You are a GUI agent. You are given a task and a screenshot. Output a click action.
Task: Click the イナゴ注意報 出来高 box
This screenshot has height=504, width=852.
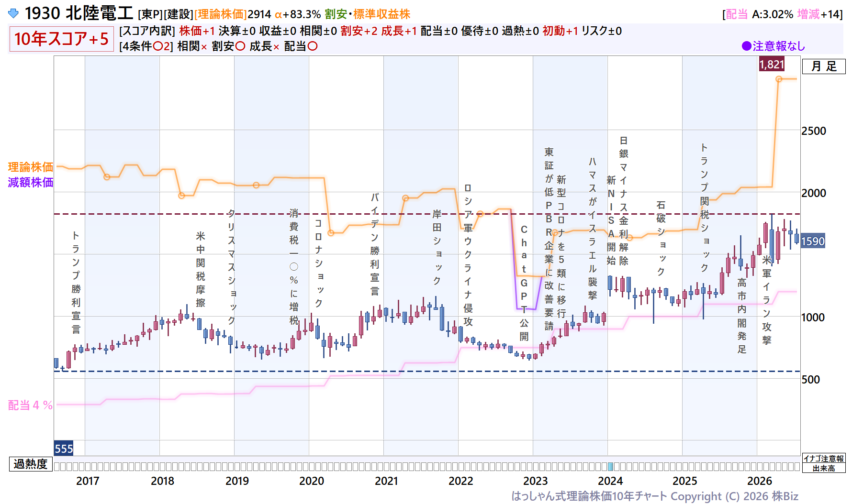coord(824,463)
